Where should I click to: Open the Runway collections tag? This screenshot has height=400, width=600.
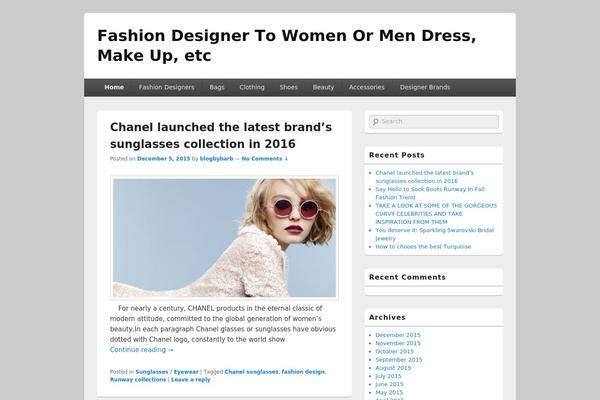pos(138,380)
